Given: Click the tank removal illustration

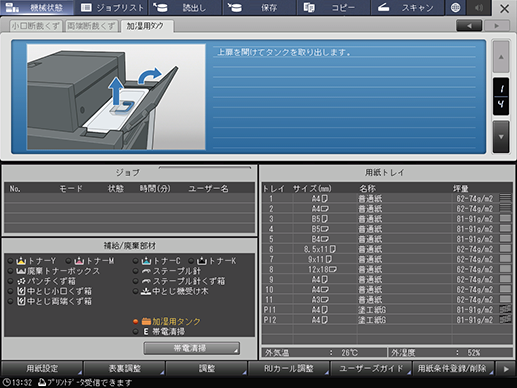Looking at the screenshot, I should (116, 97).
